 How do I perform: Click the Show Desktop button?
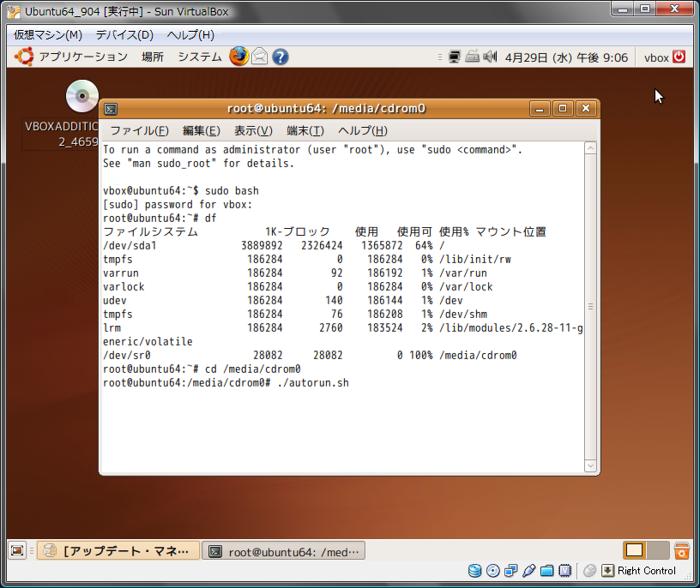point(17,551)
